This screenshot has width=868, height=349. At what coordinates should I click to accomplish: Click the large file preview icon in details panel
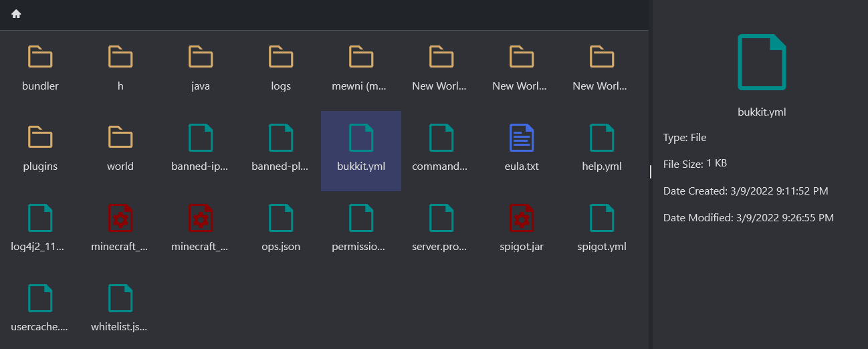[x=762, y=62]
